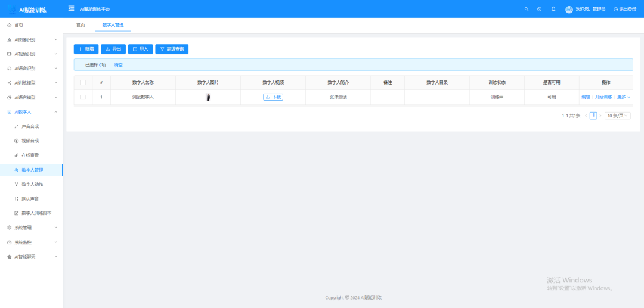Download the 数字人视频 via 下载 button
The width and height of the screenshot is (644, 308).
[x=273, y=97]
